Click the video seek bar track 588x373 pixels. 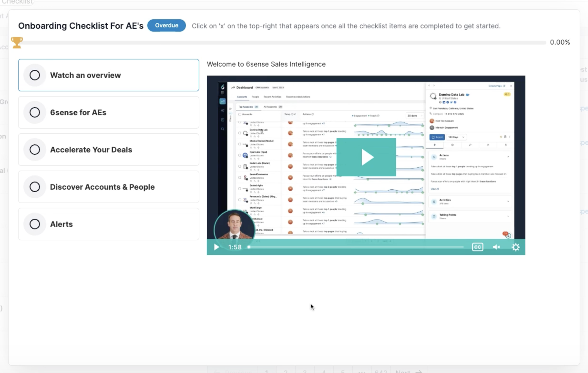pyautogui.click(x=356, y=247)
